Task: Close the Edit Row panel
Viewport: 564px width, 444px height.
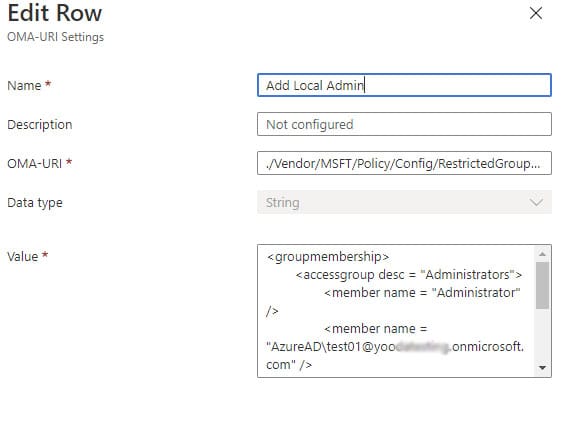Action: point(536,13)
